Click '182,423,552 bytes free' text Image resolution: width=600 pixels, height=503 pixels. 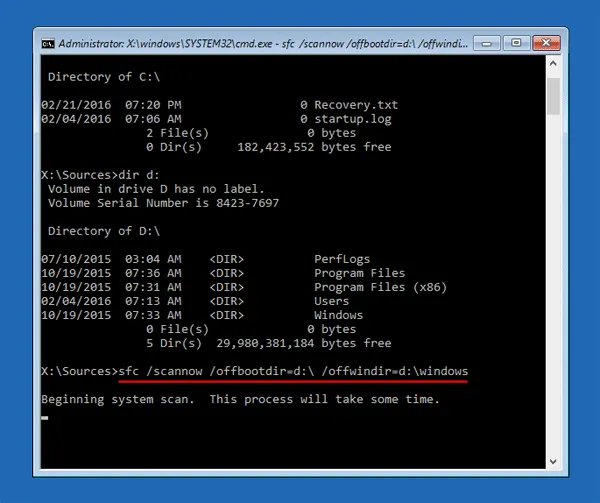coord(314,147)
